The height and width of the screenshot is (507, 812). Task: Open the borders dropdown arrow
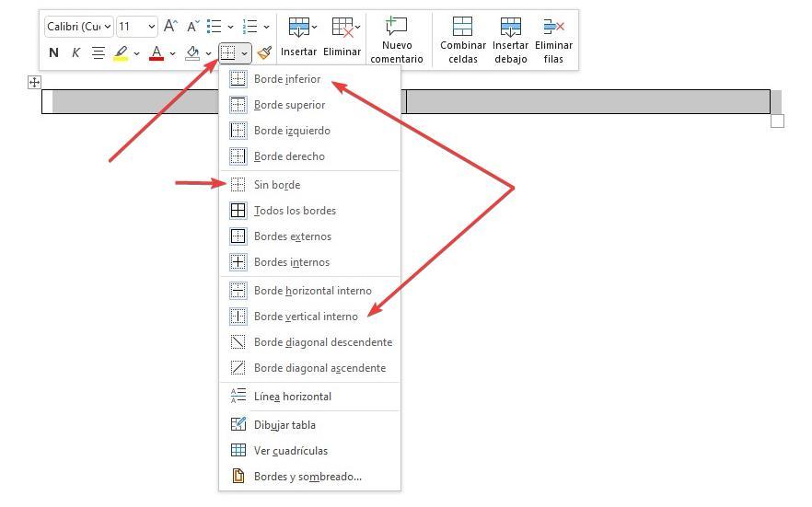[244, 53]
